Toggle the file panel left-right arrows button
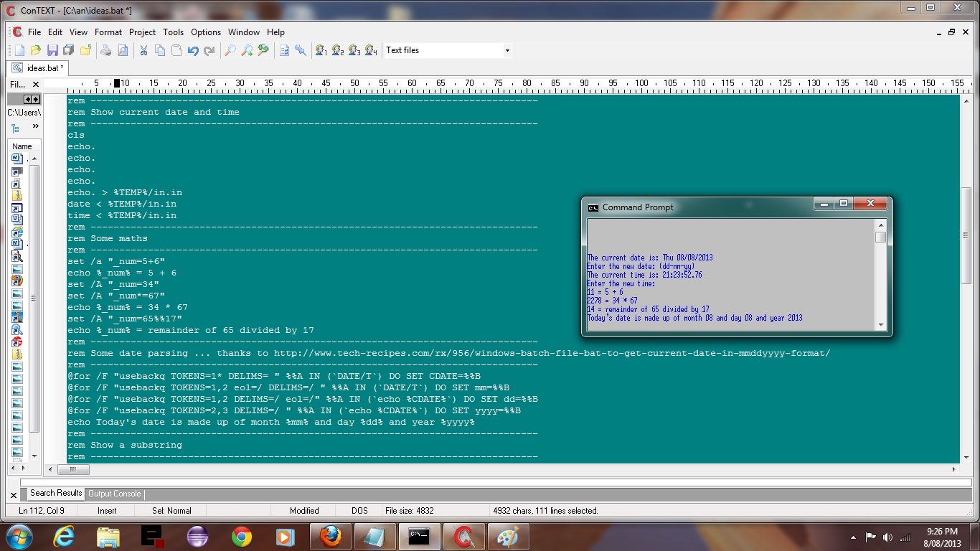980x551 pixels. coord(32,99)
